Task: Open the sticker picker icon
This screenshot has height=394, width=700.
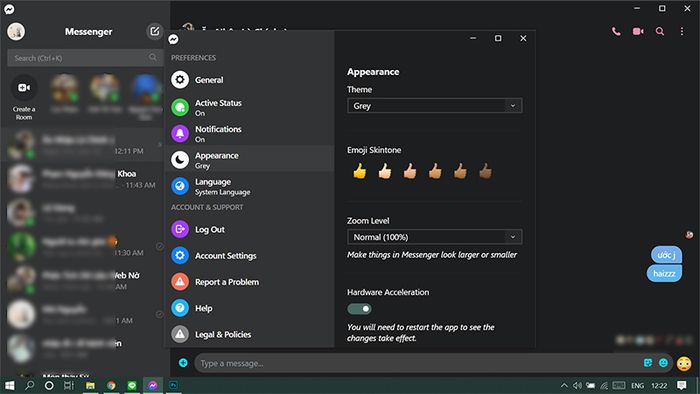Action: click(648, 363)
